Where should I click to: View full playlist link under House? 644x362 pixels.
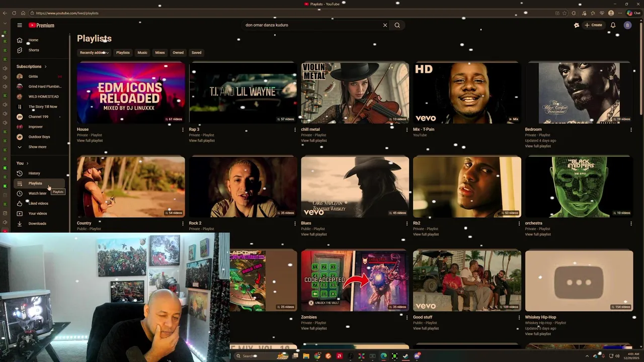(90, 141)
